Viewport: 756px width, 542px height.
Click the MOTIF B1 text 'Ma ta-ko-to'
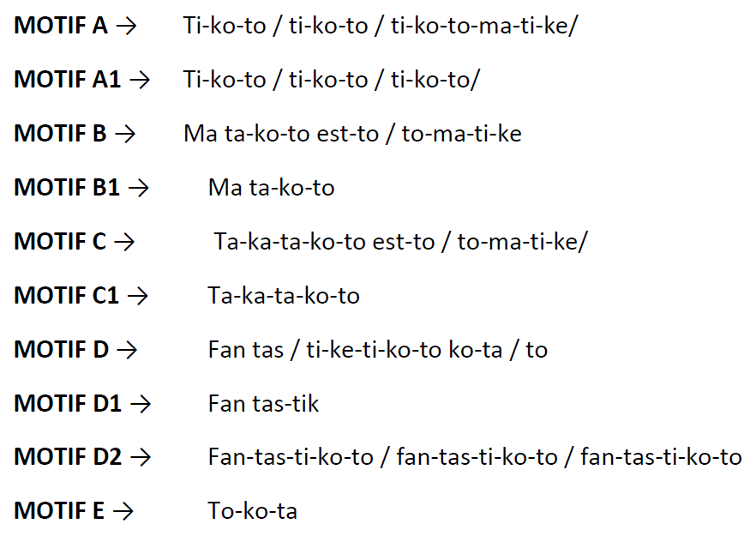(271, 188)
